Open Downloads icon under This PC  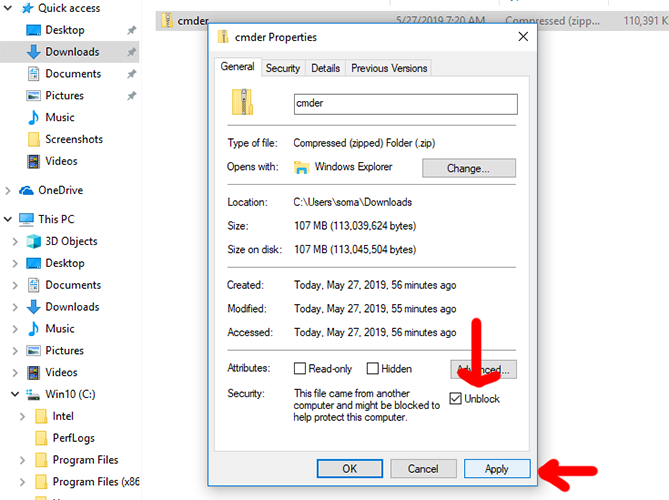tap(33, 307)
